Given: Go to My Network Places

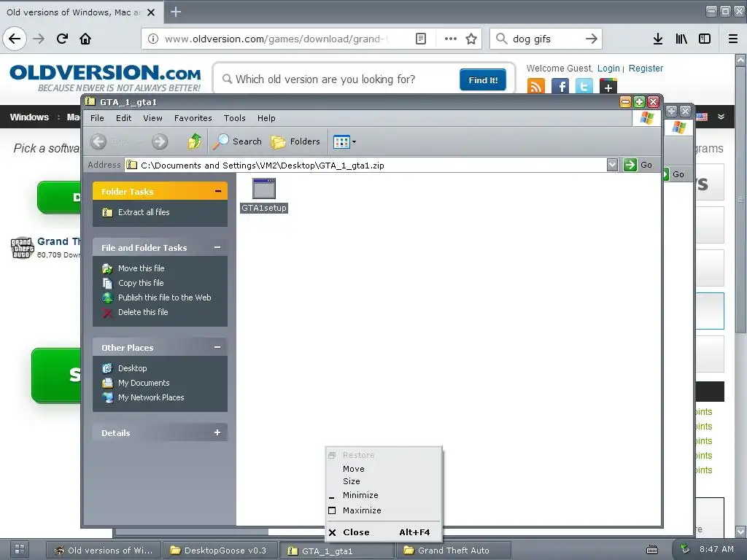Looking at the screenshot, I should click(x=150, y=397).
